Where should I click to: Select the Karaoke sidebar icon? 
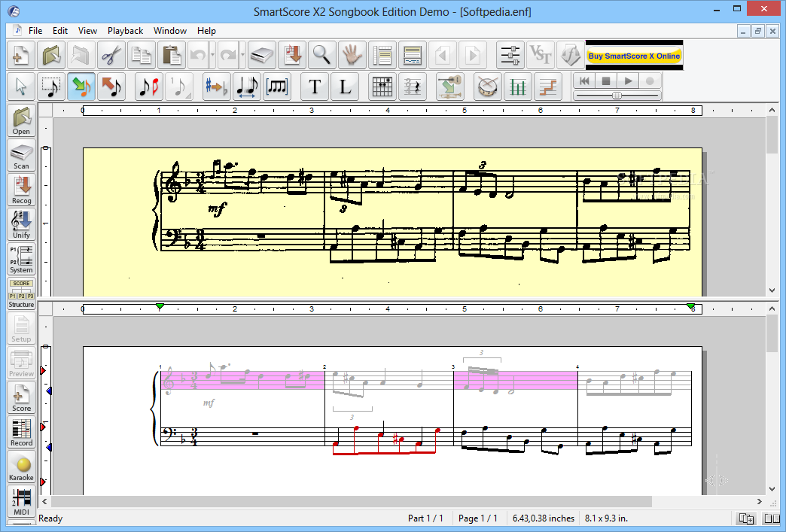coord(21,467)
